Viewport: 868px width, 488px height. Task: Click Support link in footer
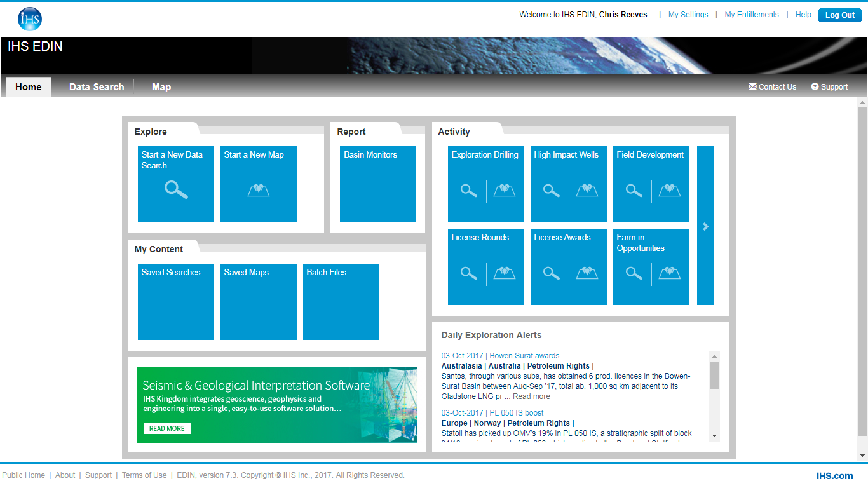click(98, 475)
